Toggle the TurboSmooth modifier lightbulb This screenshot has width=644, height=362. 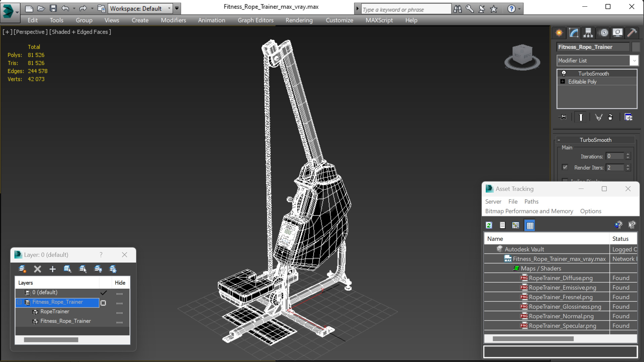pyautogui.click(x=564, y=73)
